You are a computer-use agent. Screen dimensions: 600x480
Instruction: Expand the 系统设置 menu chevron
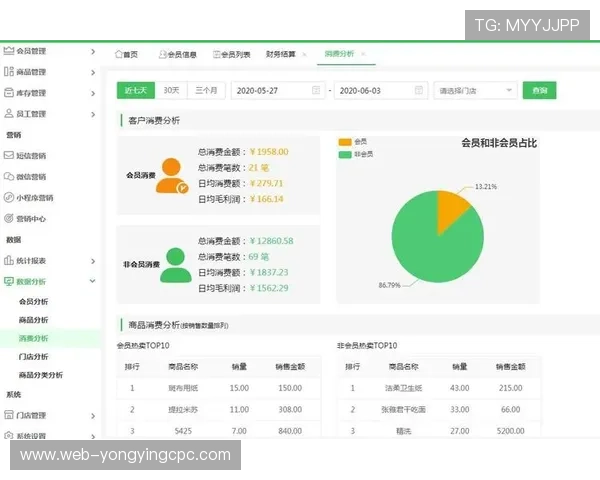click(x=93, y=436)
